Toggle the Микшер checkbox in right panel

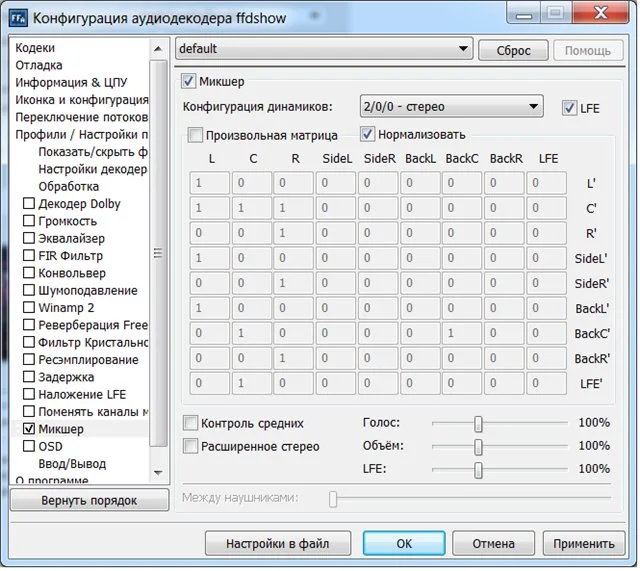189,81
